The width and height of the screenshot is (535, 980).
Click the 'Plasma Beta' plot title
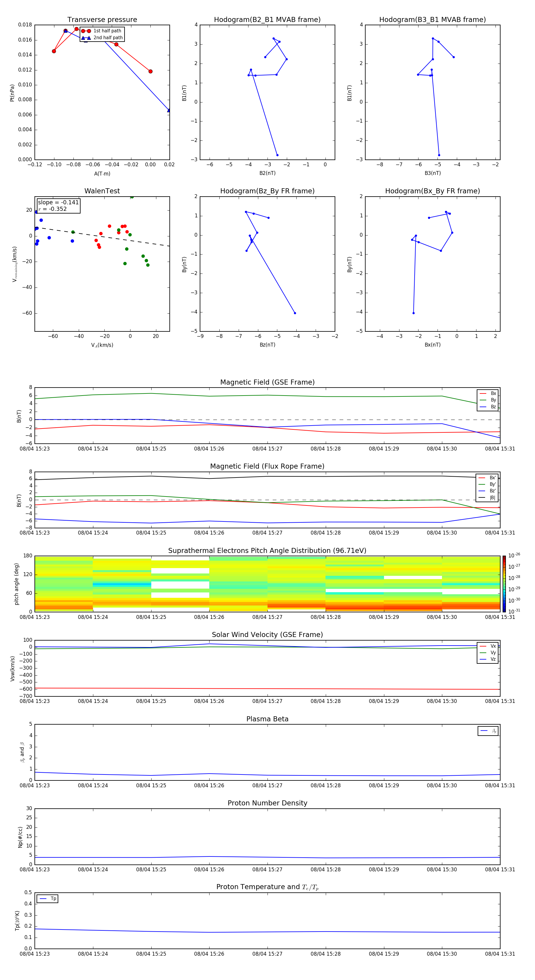click(x=267, y=719)
